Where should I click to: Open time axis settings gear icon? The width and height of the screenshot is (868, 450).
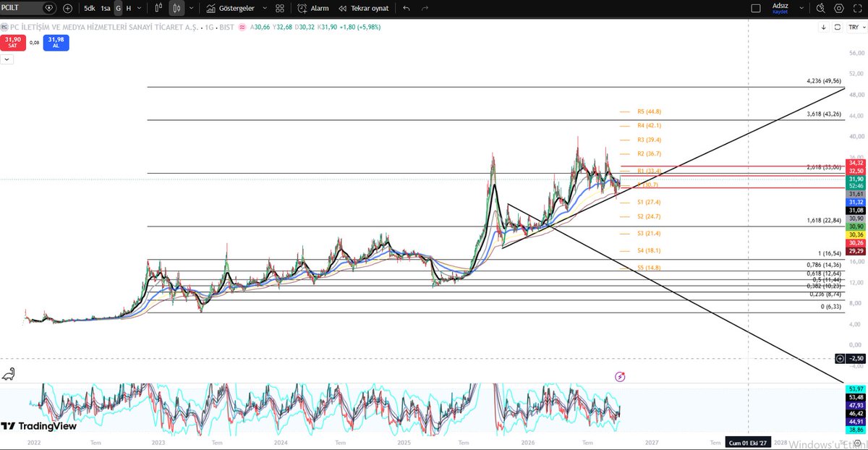coord(858,442)
